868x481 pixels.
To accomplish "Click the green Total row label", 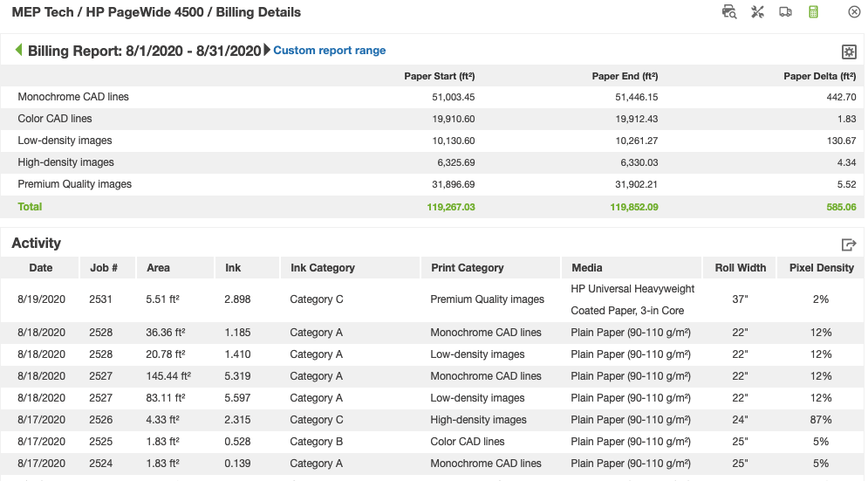I will pyautogui.click(x=30, y=207).
